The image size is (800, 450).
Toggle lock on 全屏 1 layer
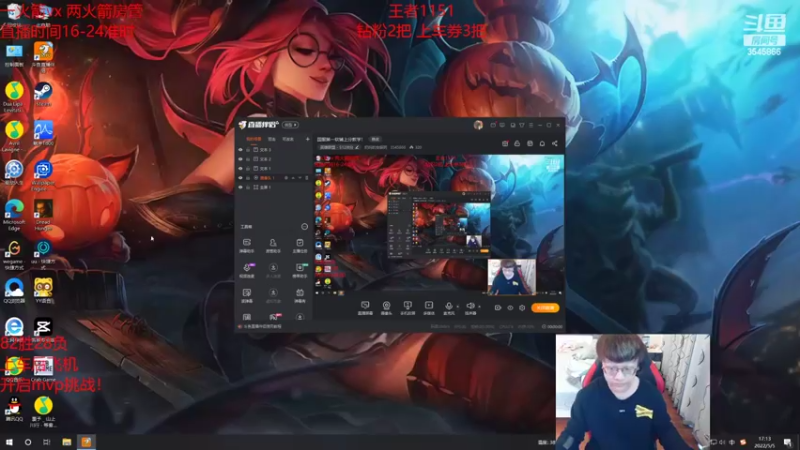(248, 187)
